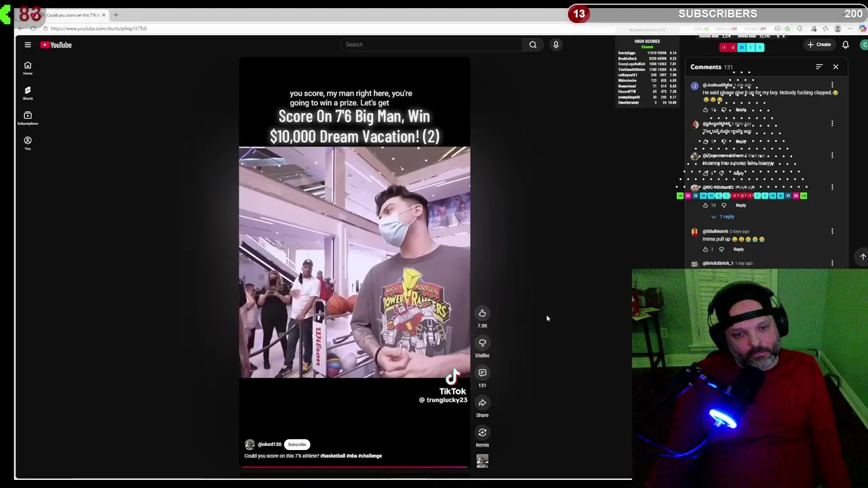868x488 pixels.
Task: Open the notifications bell
Action: [x=846, y=45]
